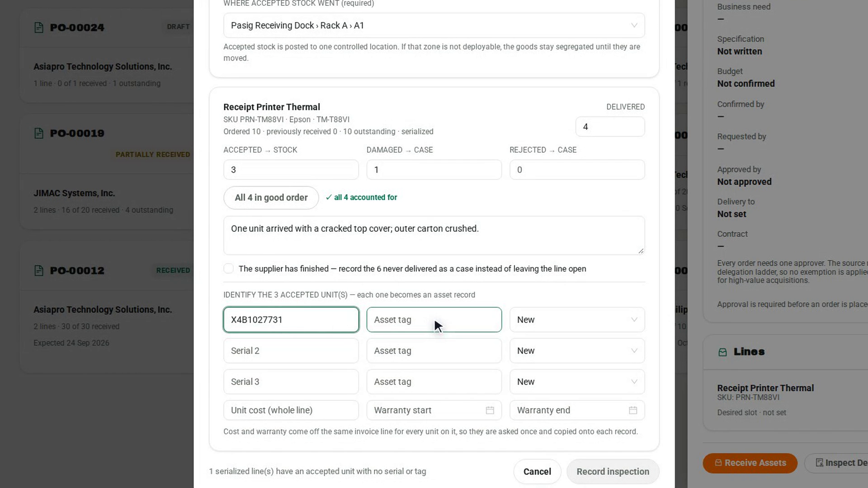This screenshot has height=488, width=868.
Task: Edit the Delivered quantity field
Action: [x=610, y=127]
